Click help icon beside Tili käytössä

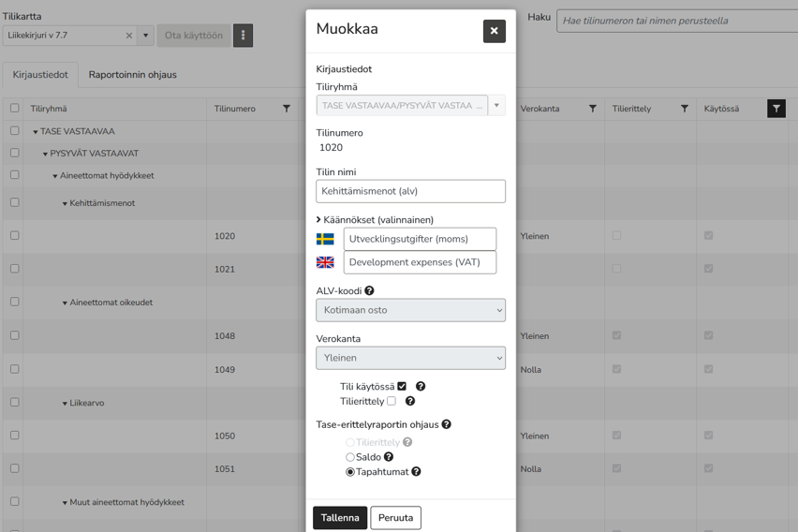coord(421,387)
